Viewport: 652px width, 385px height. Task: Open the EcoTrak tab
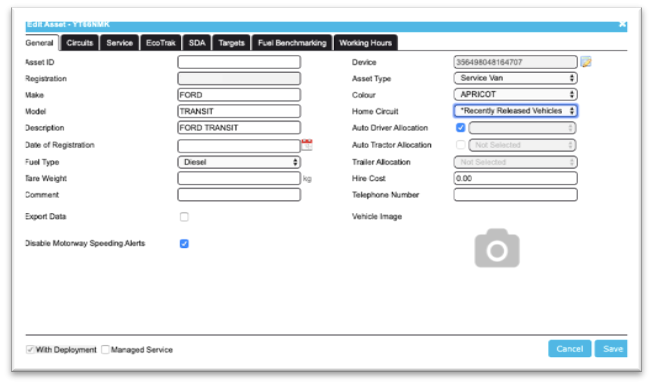[161, 43]
